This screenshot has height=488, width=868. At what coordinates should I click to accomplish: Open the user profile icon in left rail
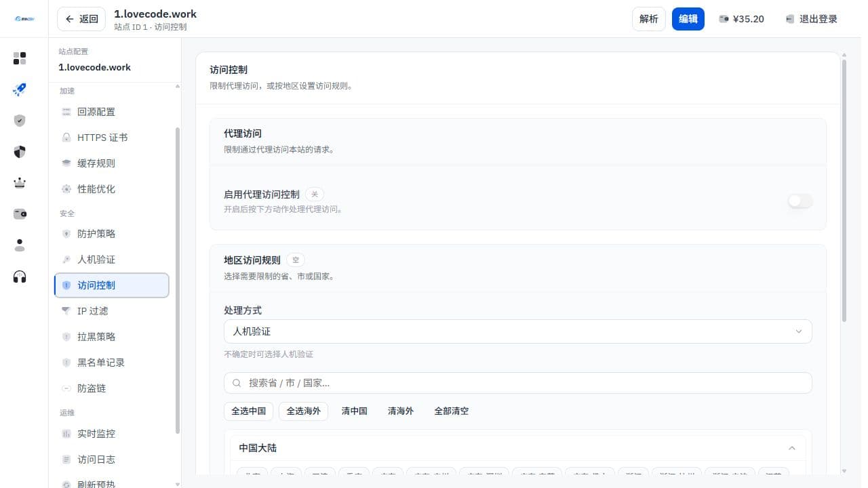click(20, 245)
